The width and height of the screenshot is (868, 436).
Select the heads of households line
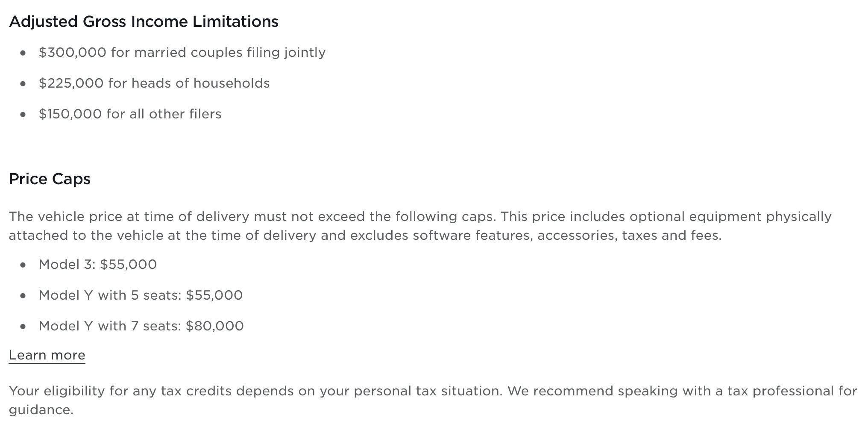pyautogui.click(x=154, y=83)
